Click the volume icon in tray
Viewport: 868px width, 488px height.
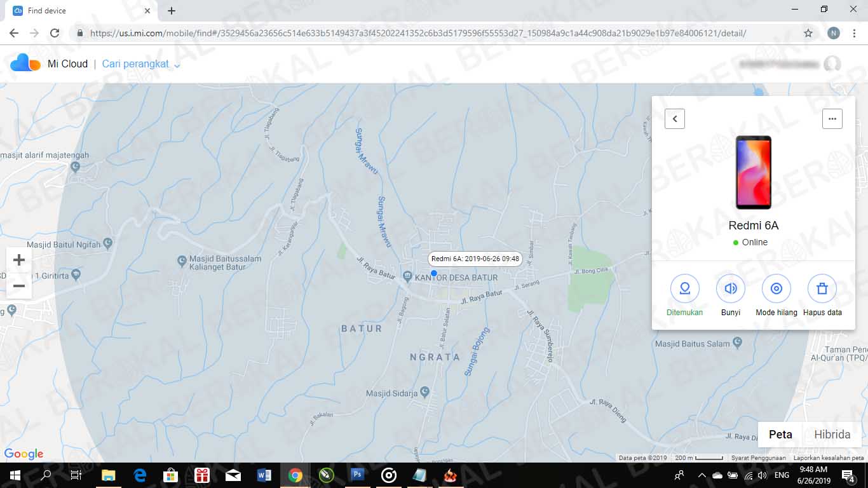click(762, 475)
